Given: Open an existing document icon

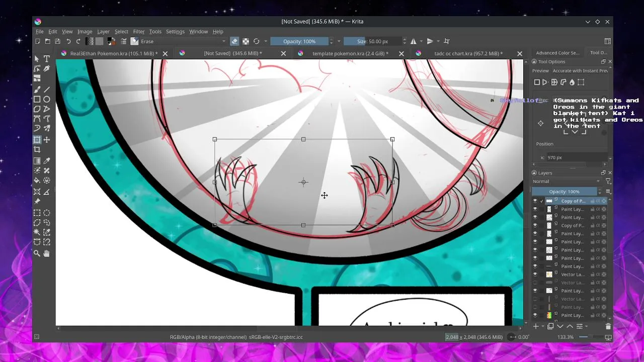Looking at the screenshot, I should (x=47, y=41).
